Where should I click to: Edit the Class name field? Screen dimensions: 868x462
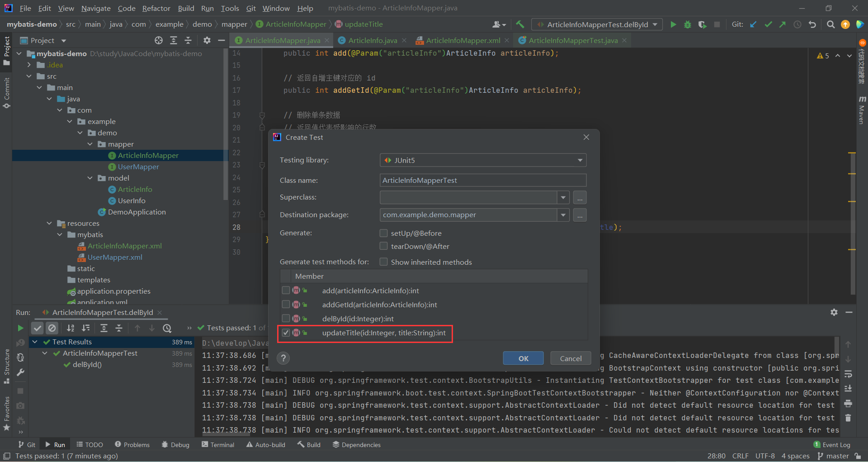pyautogui.click(x=483, y=180)
